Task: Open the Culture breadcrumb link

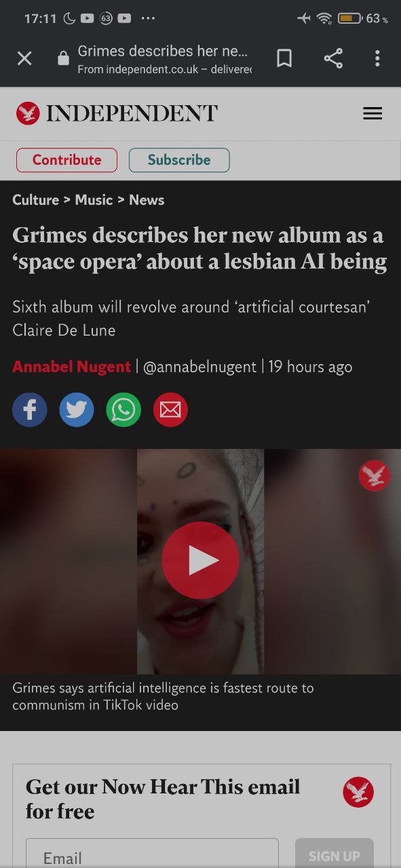Action: pyautogui.click(x=35, y=200)
